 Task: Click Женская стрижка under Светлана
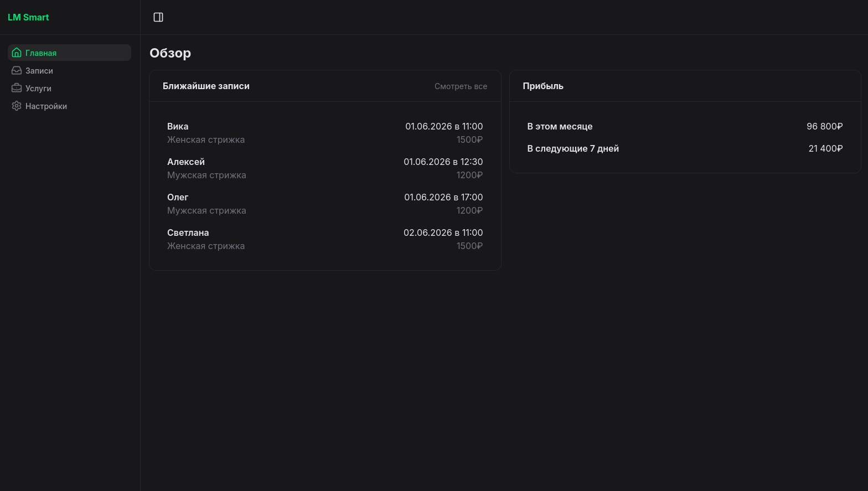(206, 246)
